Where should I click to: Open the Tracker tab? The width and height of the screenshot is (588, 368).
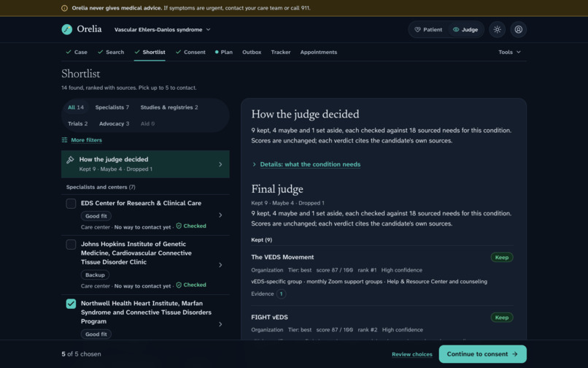(280, 52)
